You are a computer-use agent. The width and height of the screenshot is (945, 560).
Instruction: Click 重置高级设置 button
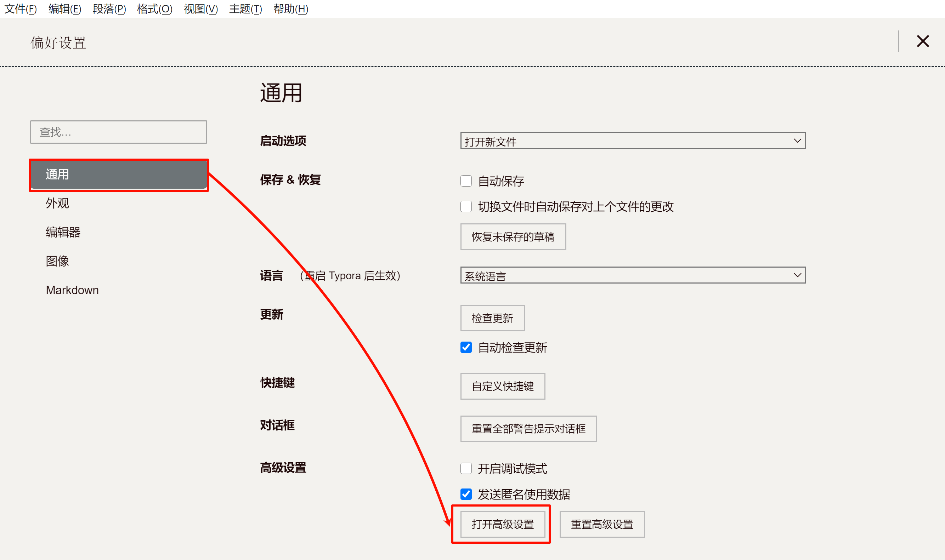click(602, 524)
